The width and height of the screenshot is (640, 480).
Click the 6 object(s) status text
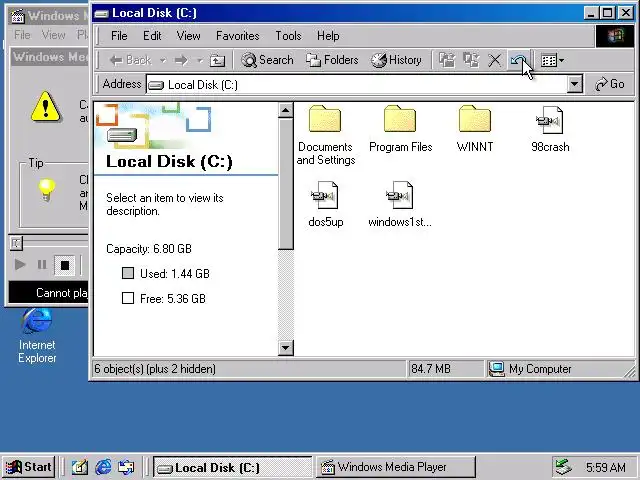pos(155,369)
